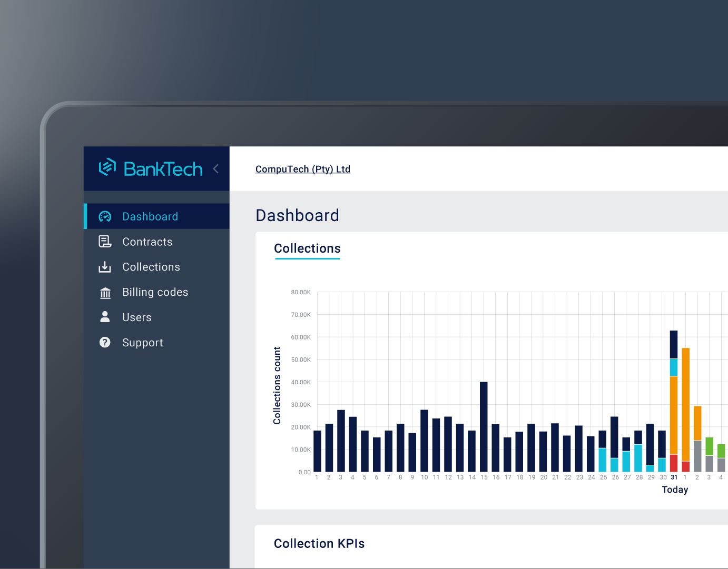Click the 80.00K y-axis label
Screen dimensions: 728x569
[x=301, y=292]
